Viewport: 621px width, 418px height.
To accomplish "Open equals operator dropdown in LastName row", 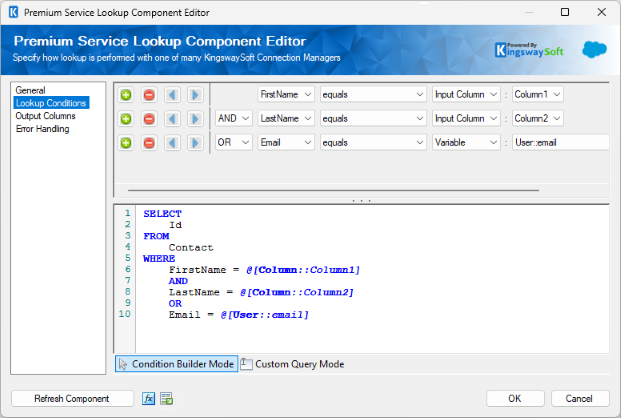I will [373, 118].
